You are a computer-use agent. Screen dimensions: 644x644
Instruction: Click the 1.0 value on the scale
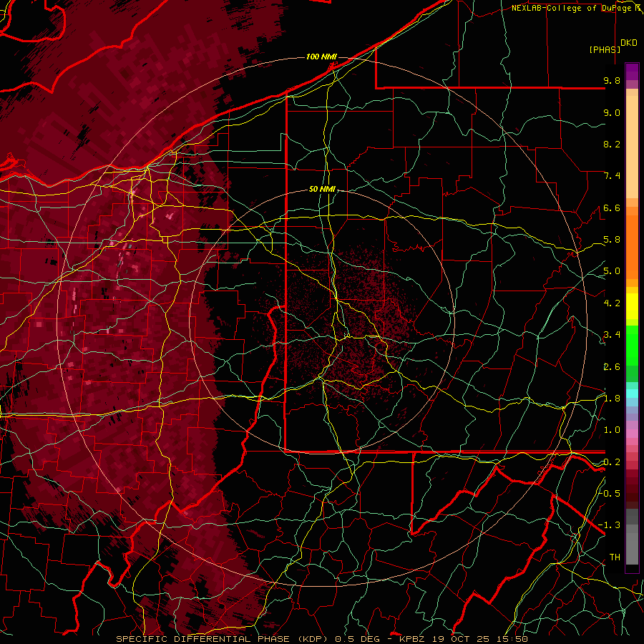pos(612,430)
